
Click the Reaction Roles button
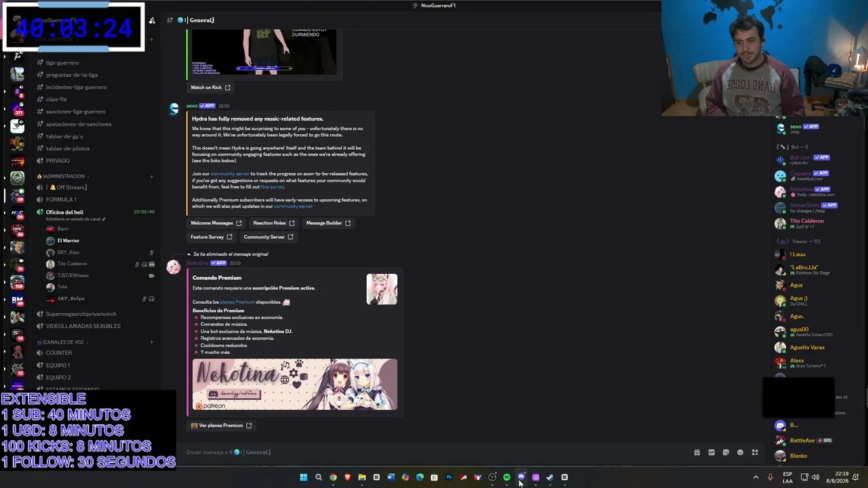(x=274, y=223)
